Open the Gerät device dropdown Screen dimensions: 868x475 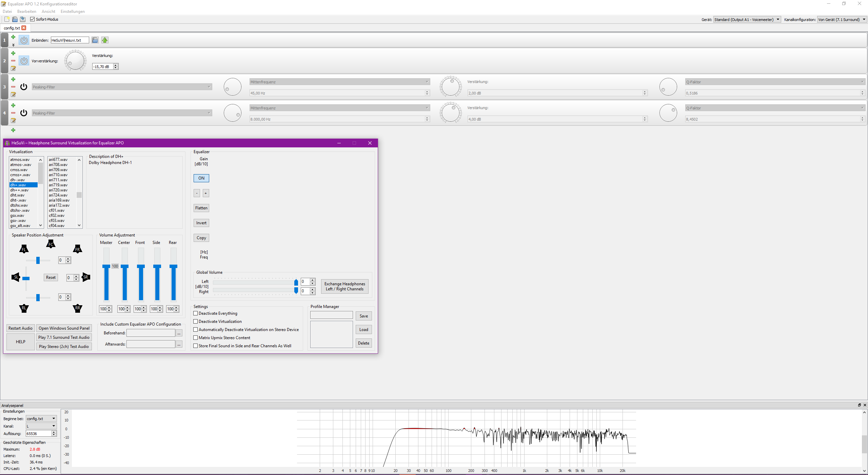click(747, 20)
